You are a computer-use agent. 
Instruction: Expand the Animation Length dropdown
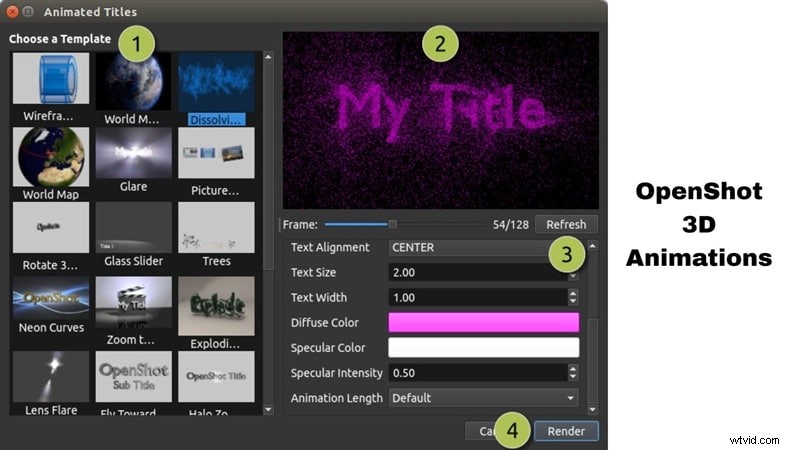click(x=483, y=398)
